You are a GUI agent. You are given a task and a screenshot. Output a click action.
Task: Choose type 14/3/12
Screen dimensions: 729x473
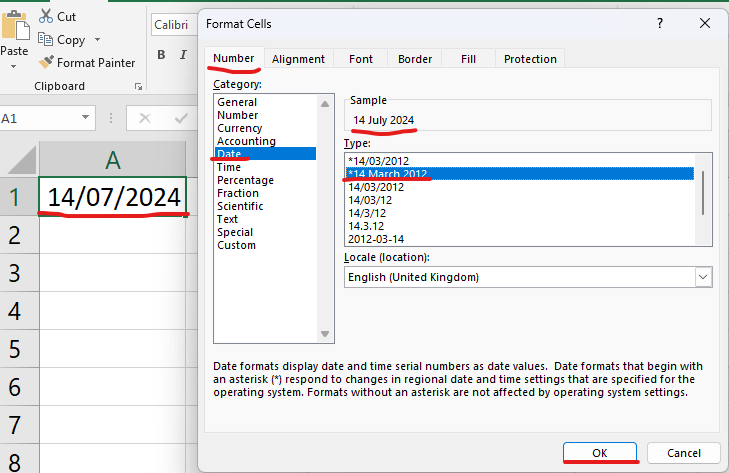[x=520, y=213]
